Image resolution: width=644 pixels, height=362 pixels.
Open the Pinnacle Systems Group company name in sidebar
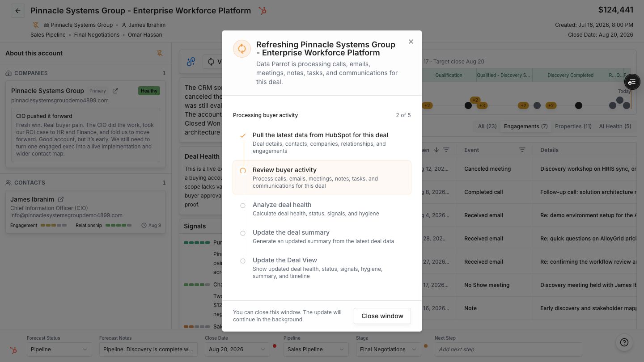pyautogui.click(x=47, y=91)
